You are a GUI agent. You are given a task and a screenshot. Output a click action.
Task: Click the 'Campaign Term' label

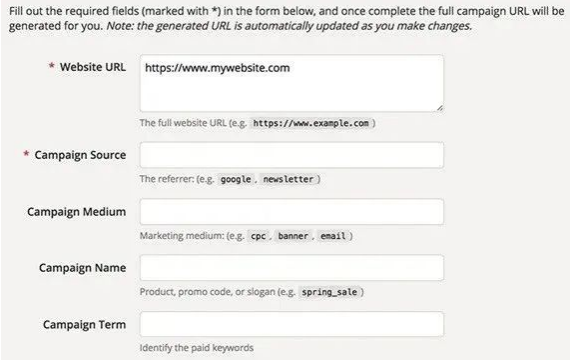coord(84,324)
